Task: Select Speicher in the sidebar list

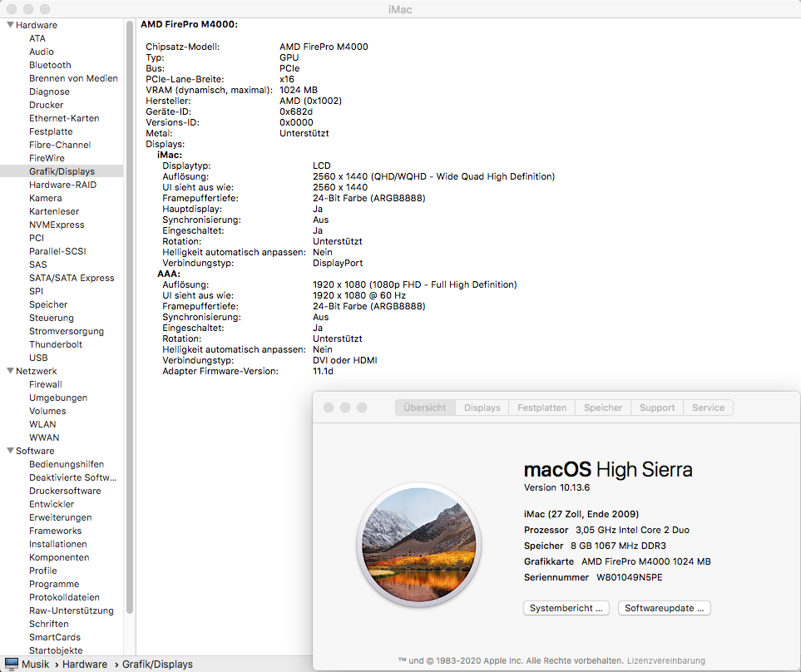Action: tap(48, 304)
